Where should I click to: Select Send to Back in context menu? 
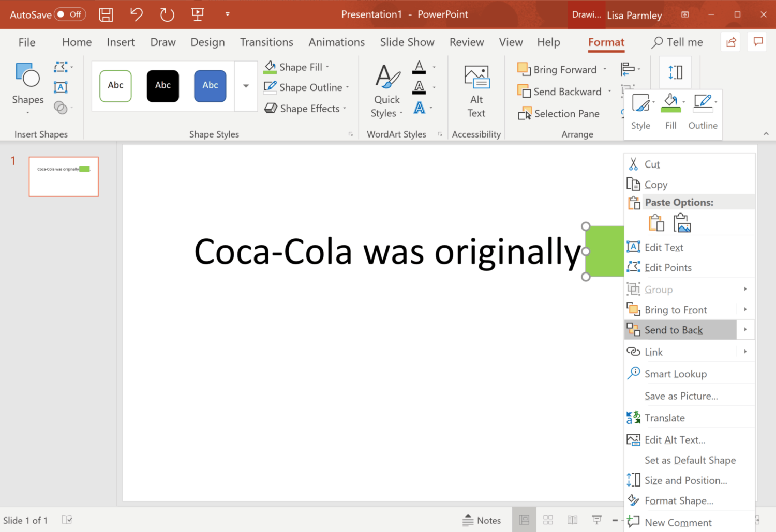point(680,330)
